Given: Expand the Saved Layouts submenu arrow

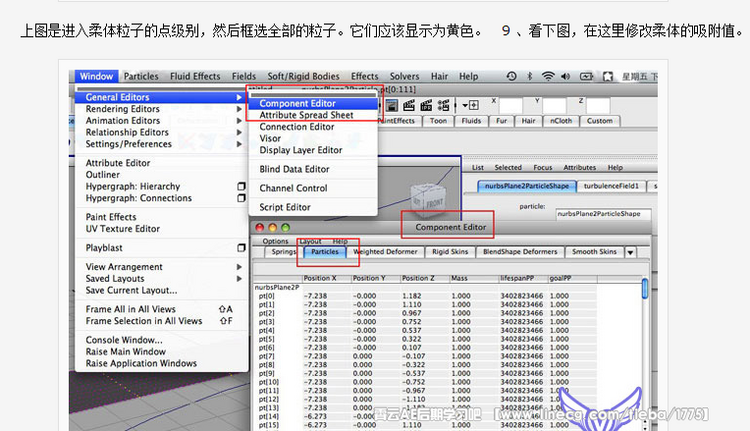Looking at the screenshot, I should click(239, 278).
